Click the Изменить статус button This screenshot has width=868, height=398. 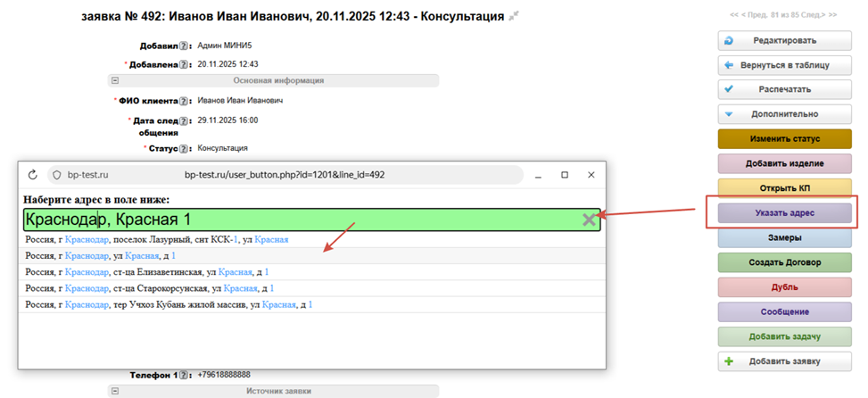784,139
